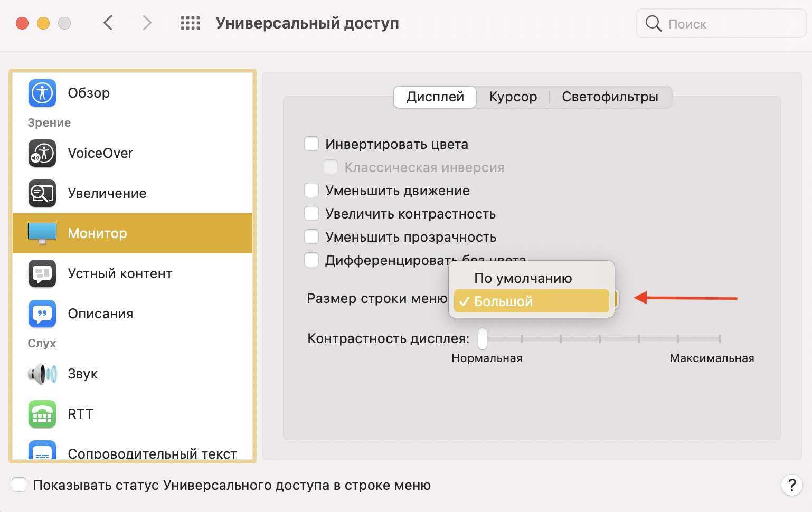Screen dimensions: 812x512
Task: Open Звук speaker icon
Action: point(42,374)
